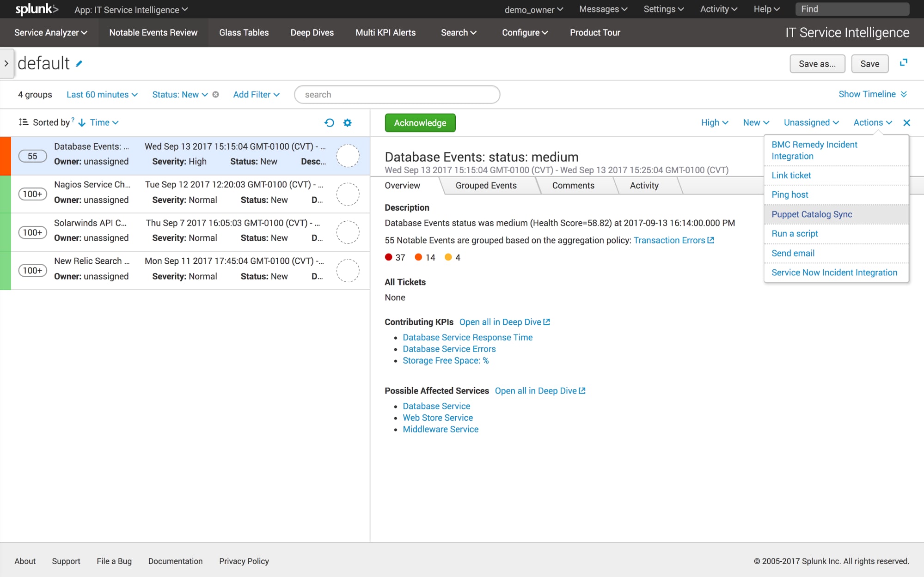Change severity with the High dropdown

(x=715, y=122)
